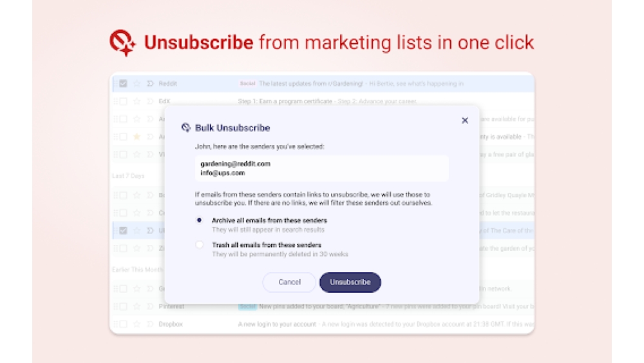Select Archive all emails from these senders
Screen dimensions: 644x363
(200, 221)
